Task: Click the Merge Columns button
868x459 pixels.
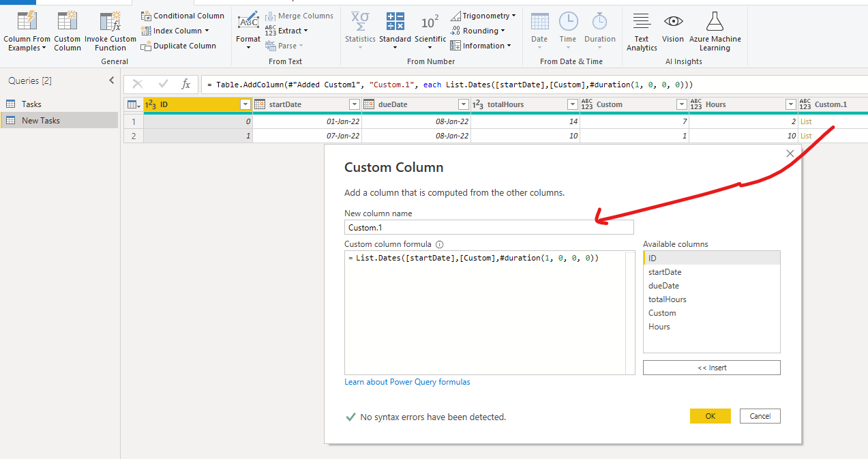Action: (x=299, y=16)
